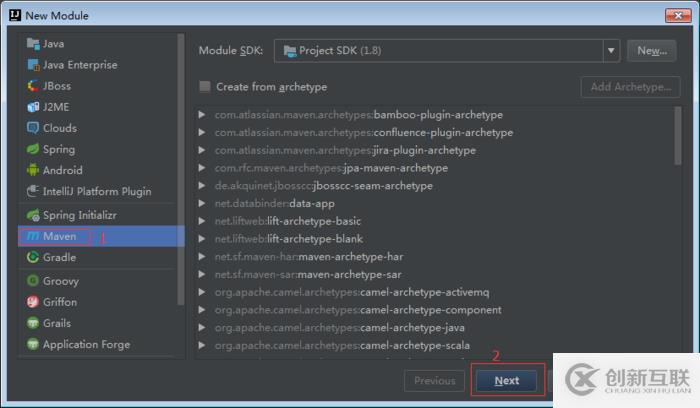
Task: Expand the camel-archetype-component node
Action: point(202,310)
